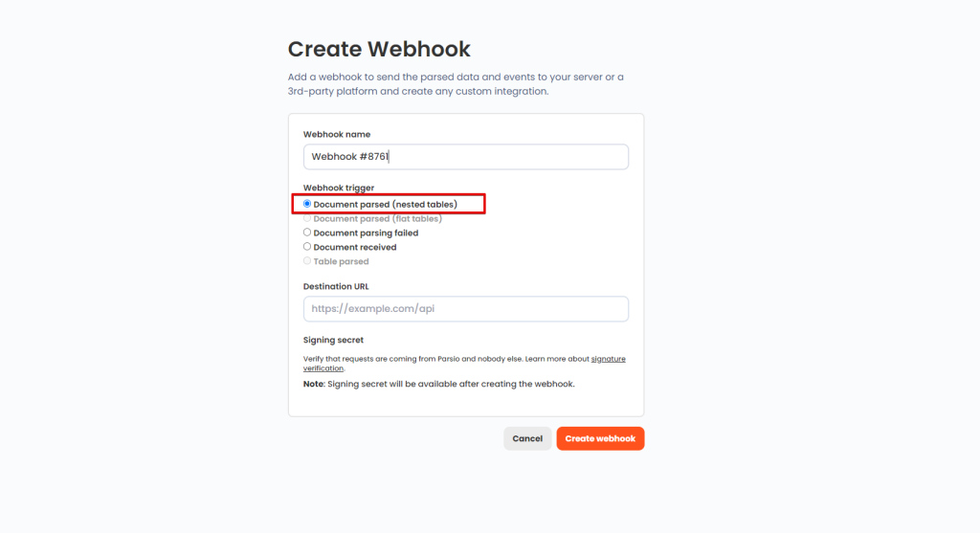
Task: Click the 'Webhook trigger' section label
Action: 339,188
